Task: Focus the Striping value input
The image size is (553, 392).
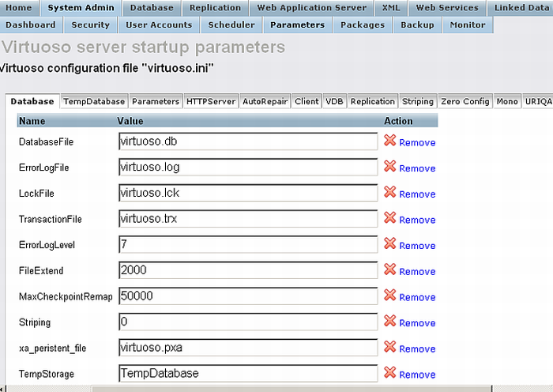Action: (248, 322)
